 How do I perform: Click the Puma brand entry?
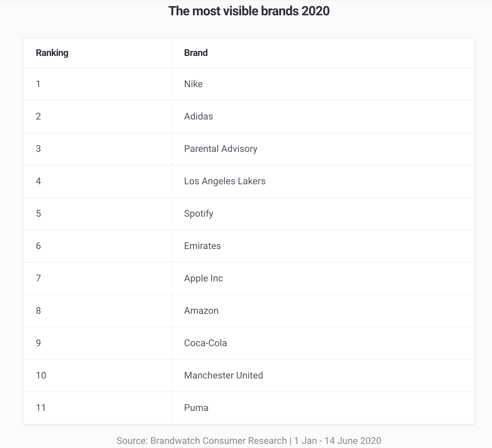click(196, 408)
